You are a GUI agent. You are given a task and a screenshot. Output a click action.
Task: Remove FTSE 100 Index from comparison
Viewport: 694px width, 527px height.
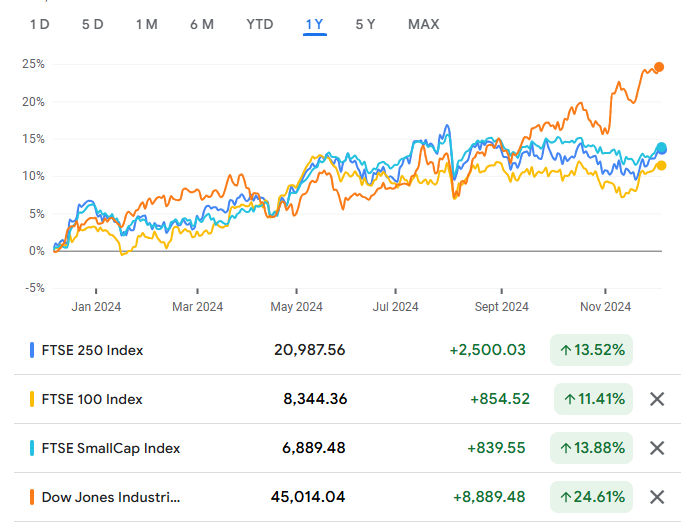(x=657, y=399)
